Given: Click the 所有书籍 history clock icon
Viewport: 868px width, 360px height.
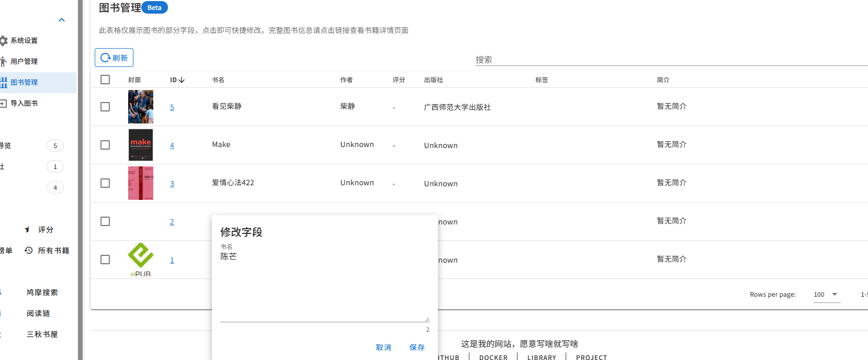Looking at the screenshot, I should (29, 251).
